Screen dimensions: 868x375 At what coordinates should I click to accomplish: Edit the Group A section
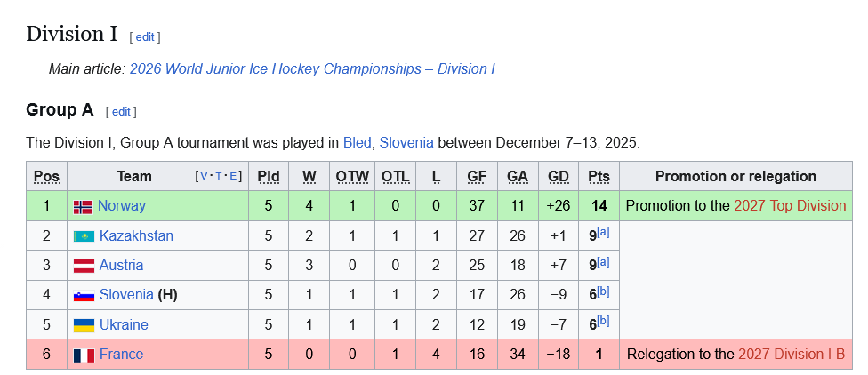click(121, 111)
